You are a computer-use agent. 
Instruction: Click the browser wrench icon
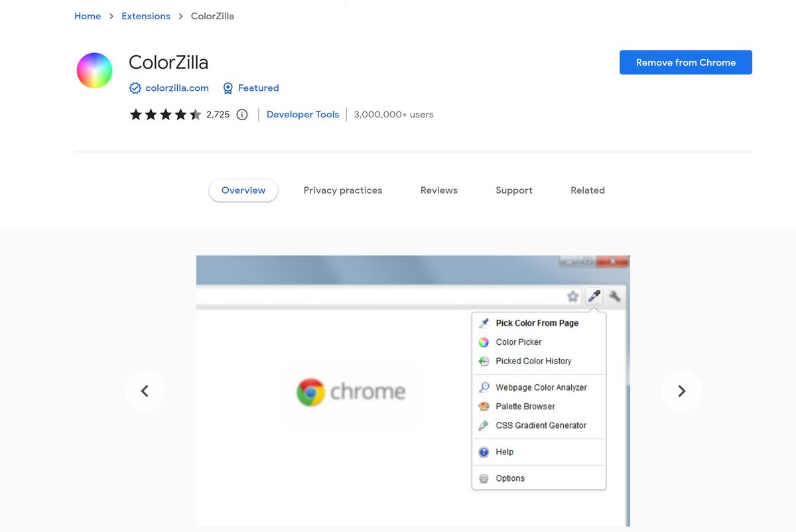pos(615,297)
